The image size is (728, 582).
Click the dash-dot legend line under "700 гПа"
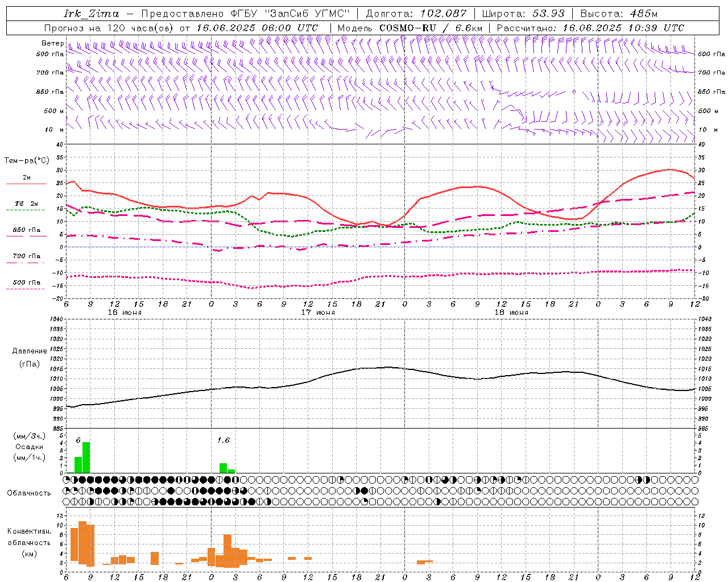pyautogui.click(x=25, y=263)
